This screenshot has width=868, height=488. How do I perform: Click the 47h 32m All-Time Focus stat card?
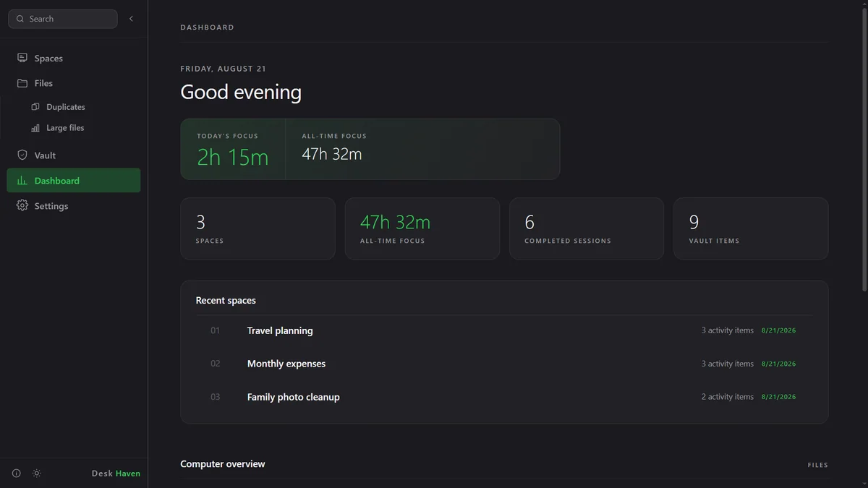pyautogui.click(x=422, y=228)
